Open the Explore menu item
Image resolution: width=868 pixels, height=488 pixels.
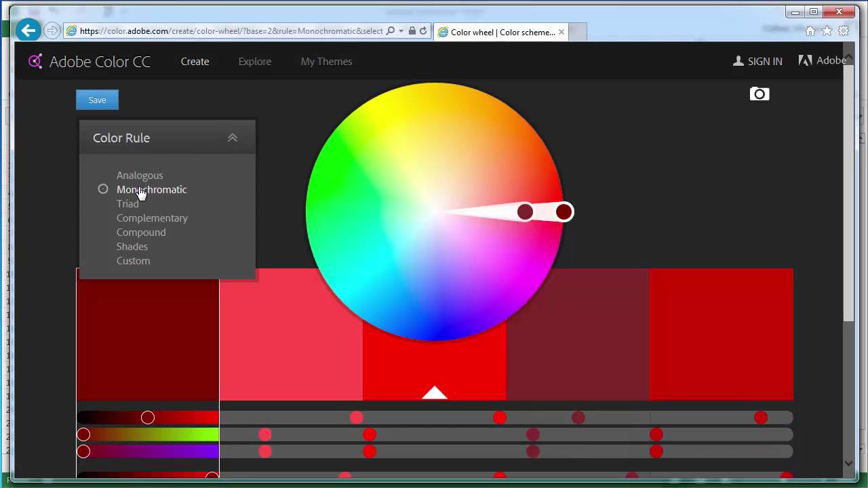[x=255, y=61]
